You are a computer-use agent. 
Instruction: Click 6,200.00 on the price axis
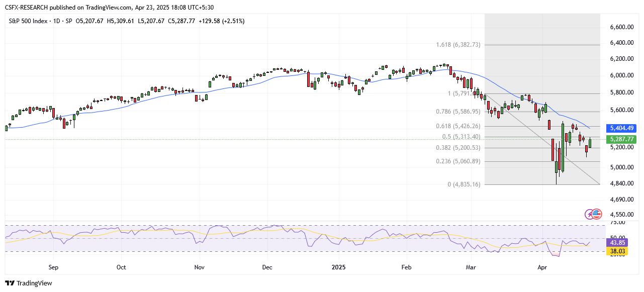click(623, 59)
